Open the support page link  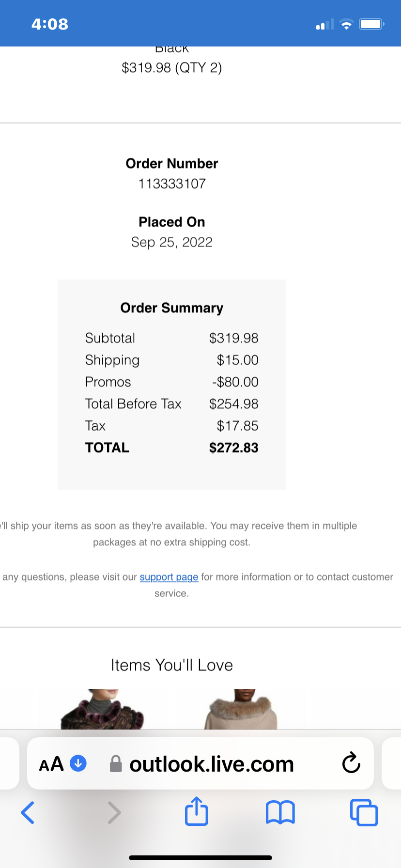[x=169, y=577]
